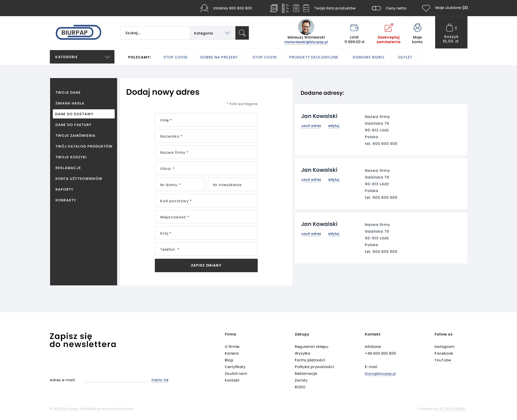Image resolution: width=517 pixels, height=420 pixels.
Task: Click the magnifier search button
Action: pyautogui.click(x=242, y=33)
